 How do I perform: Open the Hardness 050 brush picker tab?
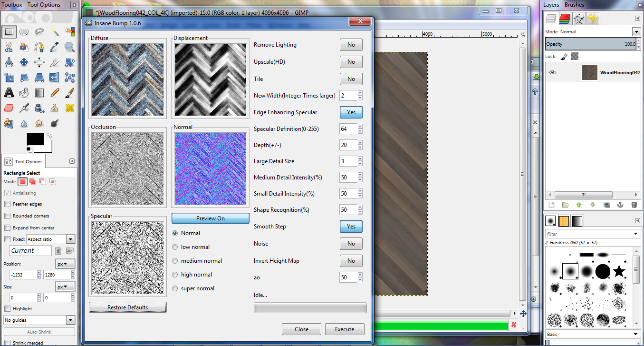click(x=550, y=220)
